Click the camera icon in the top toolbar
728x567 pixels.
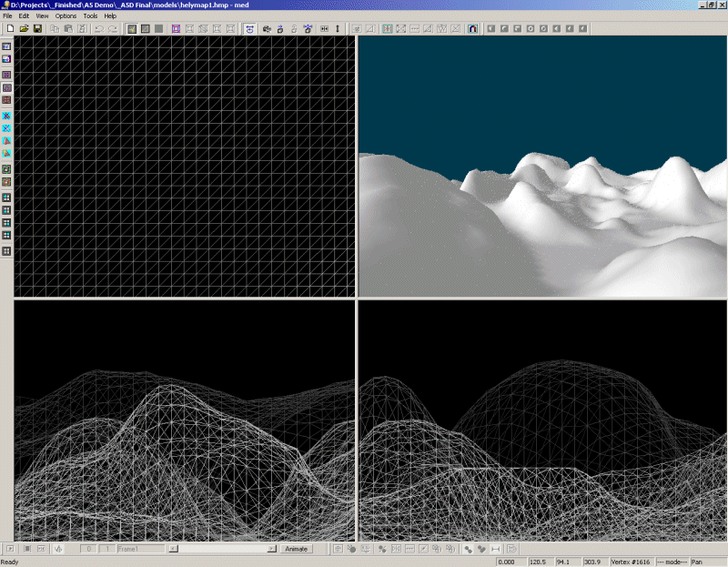(266, 29)
